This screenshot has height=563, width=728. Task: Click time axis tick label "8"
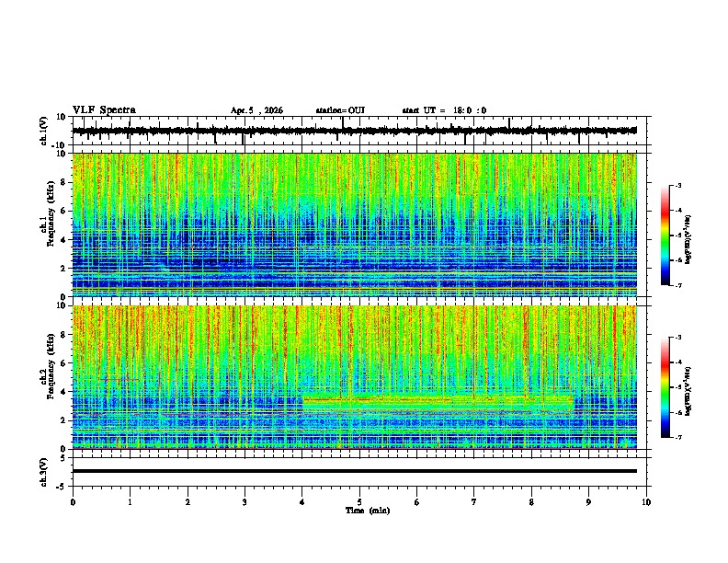coord(531,502)
